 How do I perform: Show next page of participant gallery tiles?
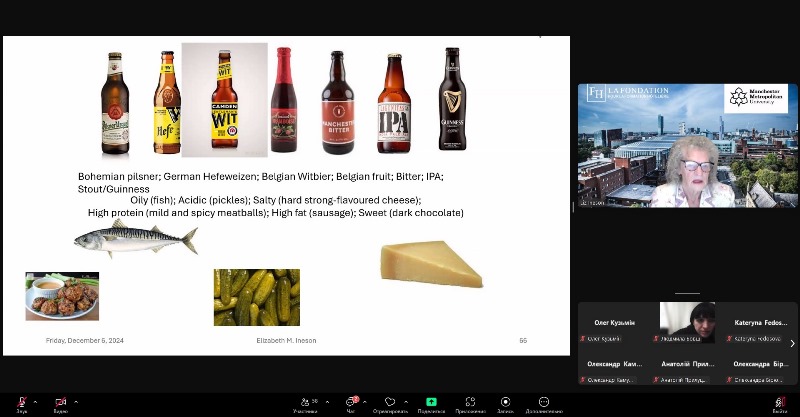coord(792,344)
